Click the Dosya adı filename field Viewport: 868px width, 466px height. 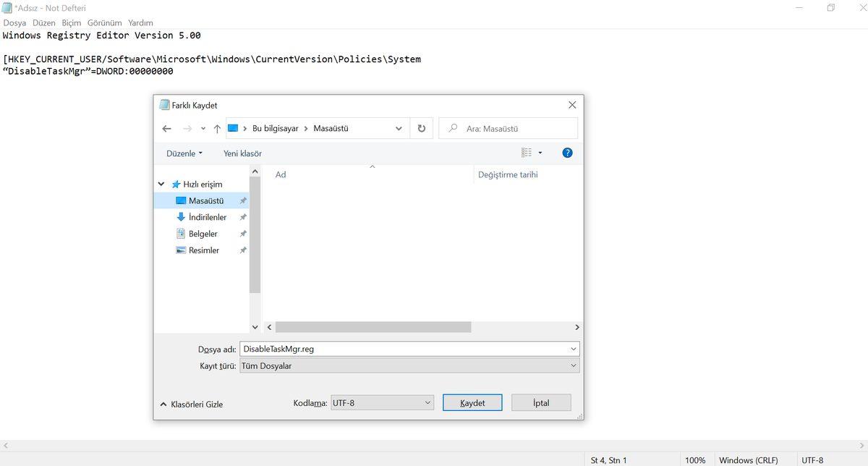coord(405,349)
